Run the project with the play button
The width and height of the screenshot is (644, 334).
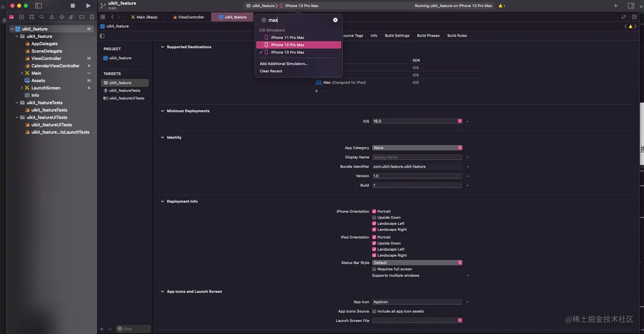point(88,6)
